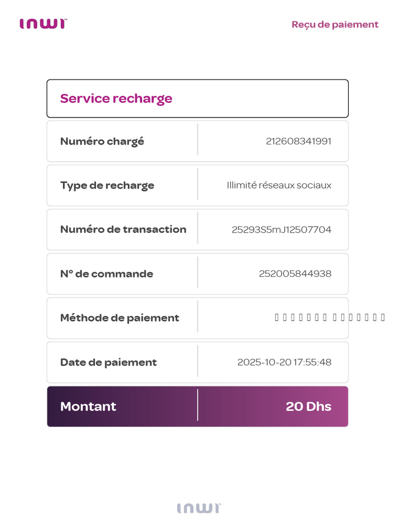
Task: Click the "Illimité réseaux sociaux" value
Action: coord(279,185)
